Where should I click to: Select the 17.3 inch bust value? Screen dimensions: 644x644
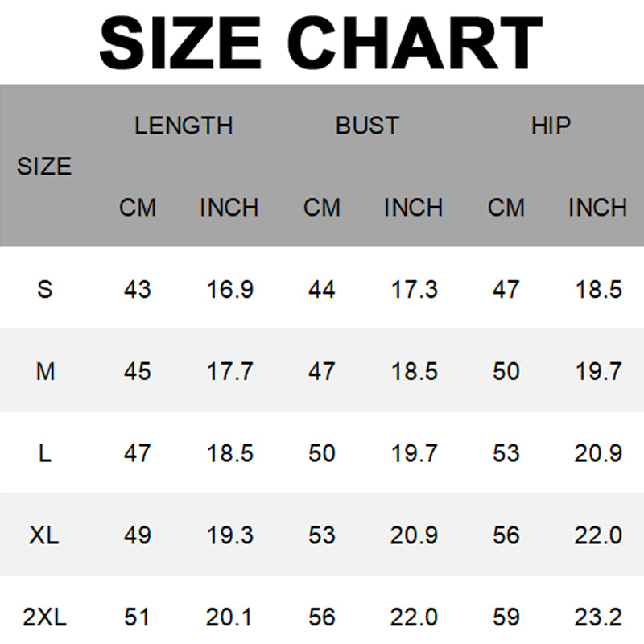[x=414, y=289]
